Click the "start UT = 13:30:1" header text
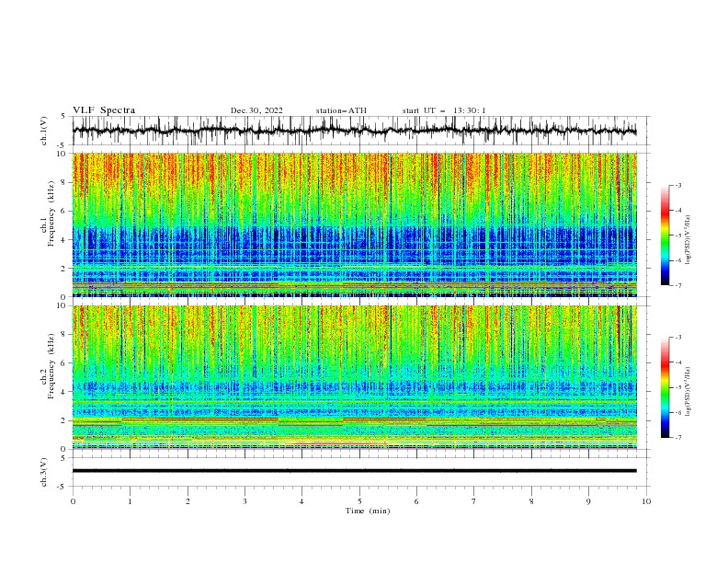 [x=444, y=110]
